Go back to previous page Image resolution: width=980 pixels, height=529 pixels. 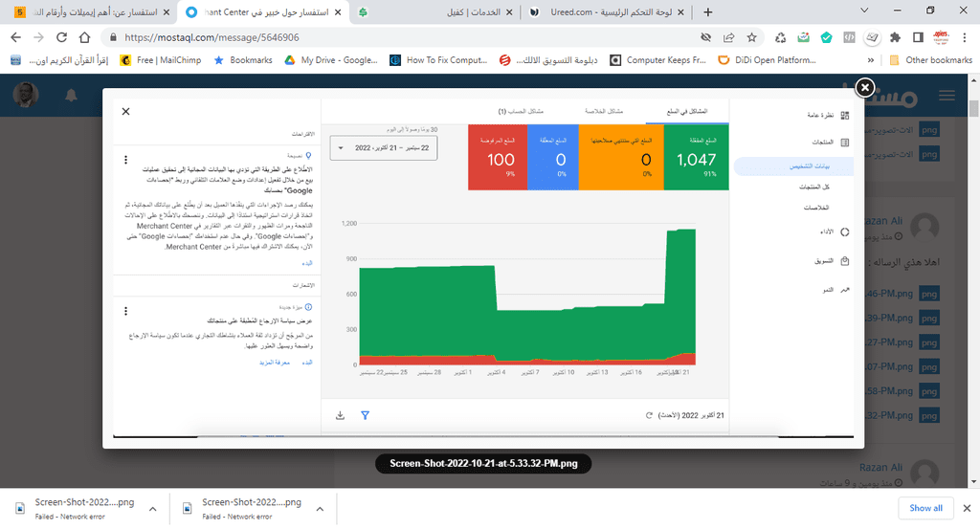coord(15,37)
